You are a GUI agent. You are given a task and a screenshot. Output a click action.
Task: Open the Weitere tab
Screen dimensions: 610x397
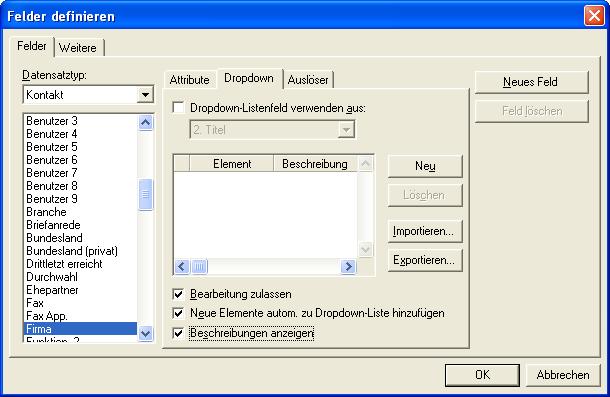[78, 48]
